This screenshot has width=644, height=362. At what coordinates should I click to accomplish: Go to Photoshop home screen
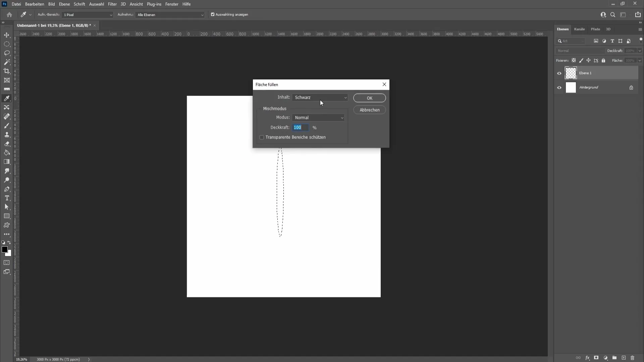point(9,15)
